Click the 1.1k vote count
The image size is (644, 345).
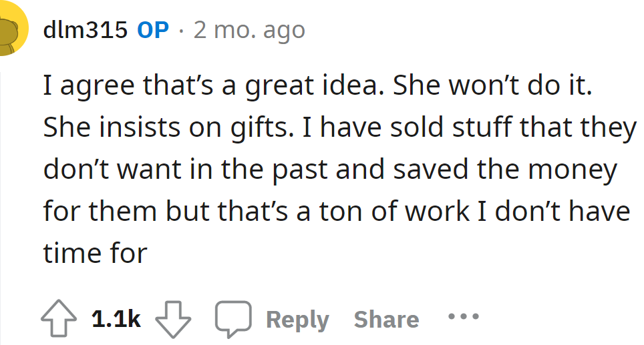pyautogui.click(x=116, y=320)
